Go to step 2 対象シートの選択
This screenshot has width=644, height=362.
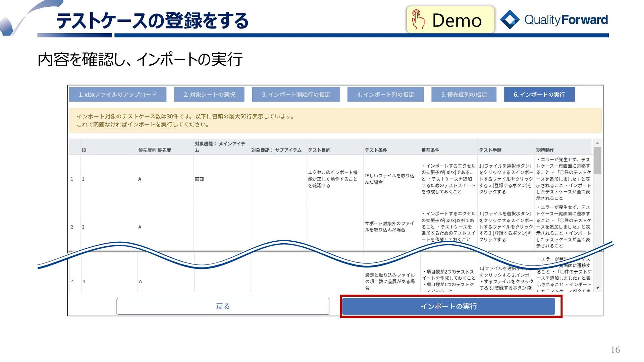[209, 95]
